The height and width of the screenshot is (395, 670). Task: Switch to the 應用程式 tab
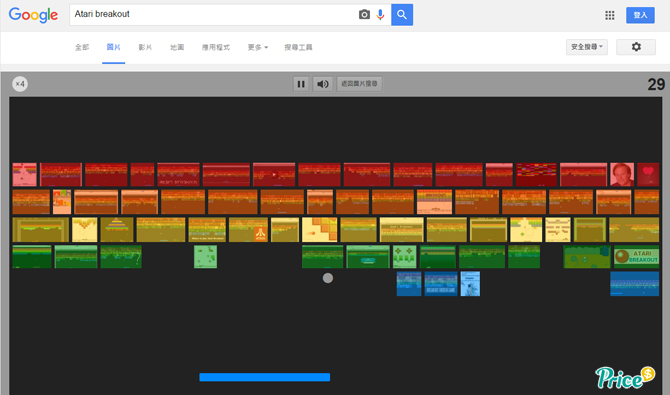216,47
